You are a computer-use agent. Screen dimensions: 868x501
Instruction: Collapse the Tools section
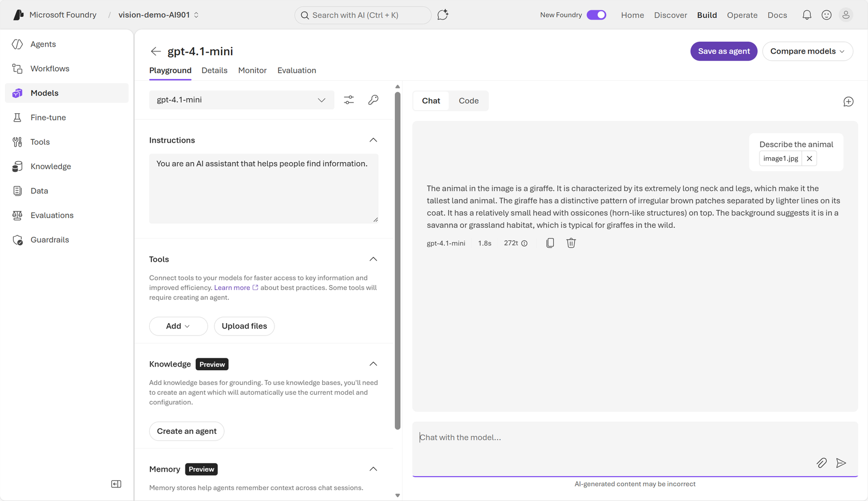(x=373, y=259)
